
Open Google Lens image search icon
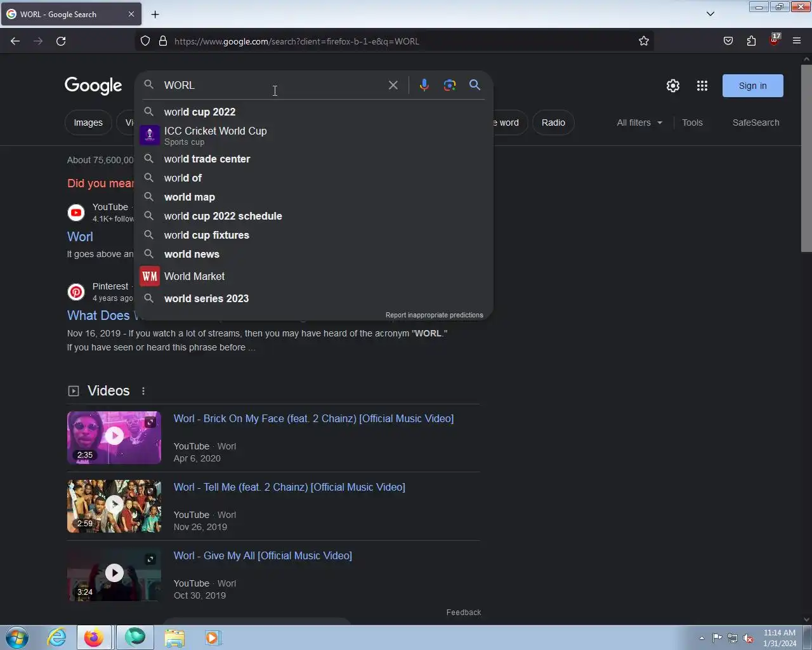450,85
